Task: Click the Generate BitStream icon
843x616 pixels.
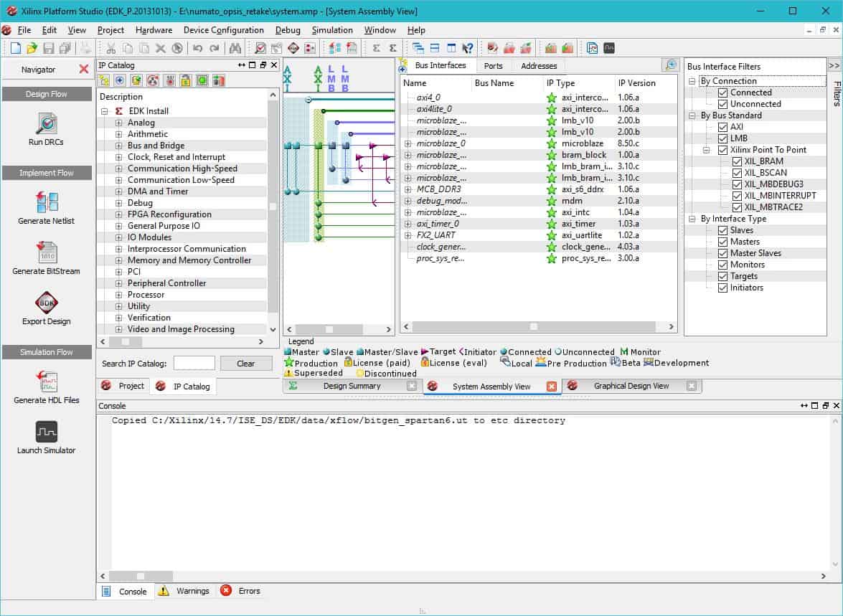Action: pyautogui.click(x=46, y=253)
